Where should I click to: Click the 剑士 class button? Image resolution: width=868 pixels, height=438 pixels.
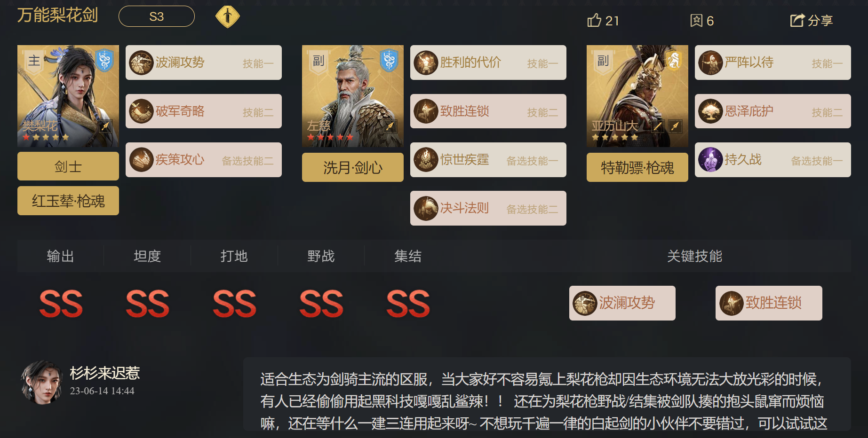click(x=68, y=166)
